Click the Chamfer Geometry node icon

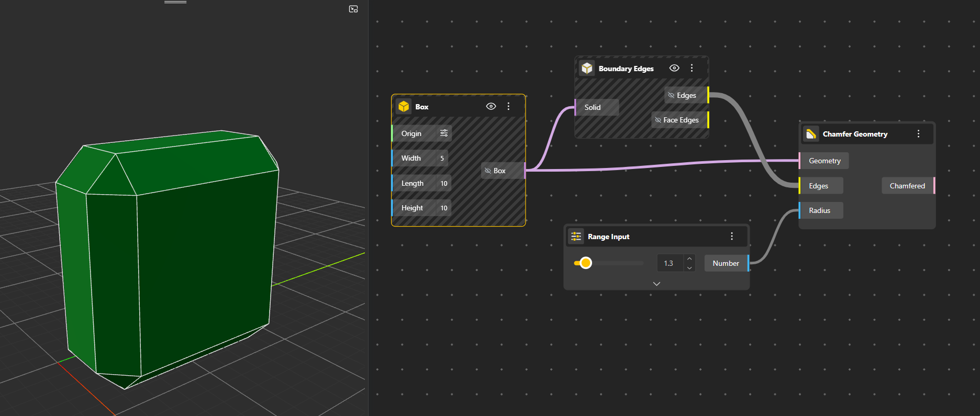pyautogui.click(x=811, y=134)
